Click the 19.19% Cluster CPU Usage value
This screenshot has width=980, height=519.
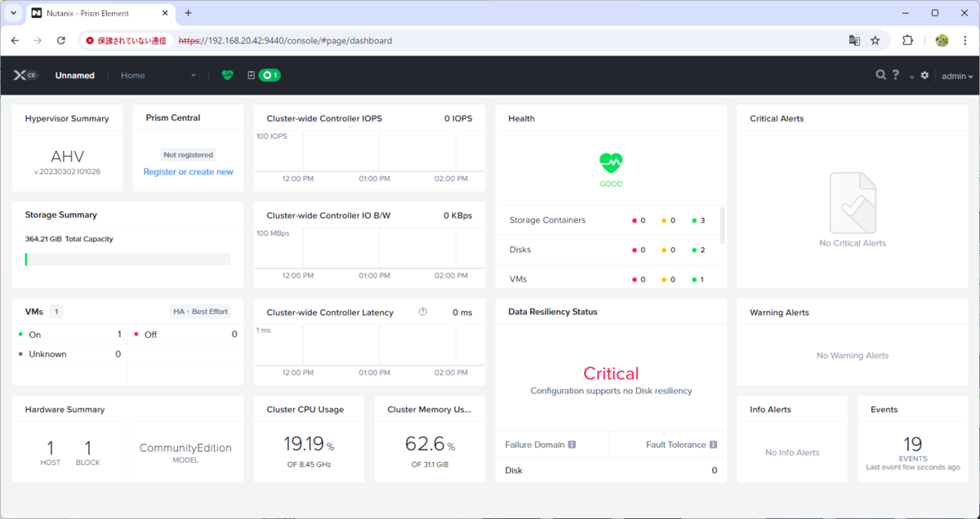click(309, 444)
